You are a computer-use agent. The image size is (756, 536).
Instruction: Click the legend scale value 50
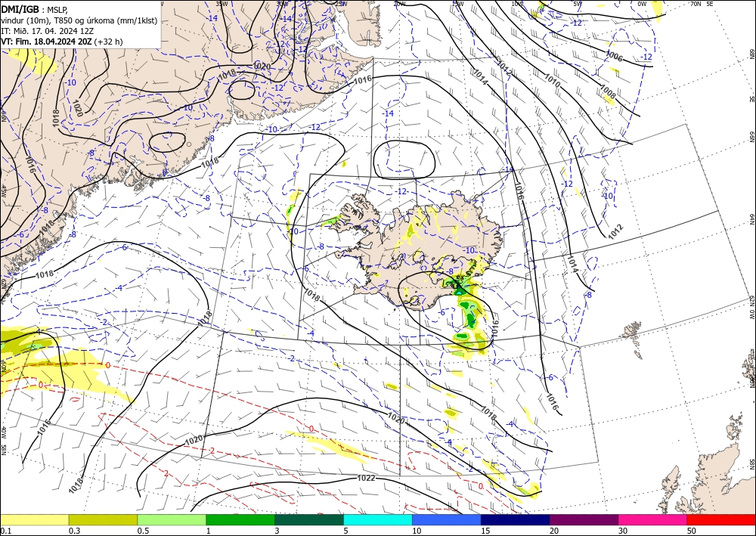coord(692,531)
